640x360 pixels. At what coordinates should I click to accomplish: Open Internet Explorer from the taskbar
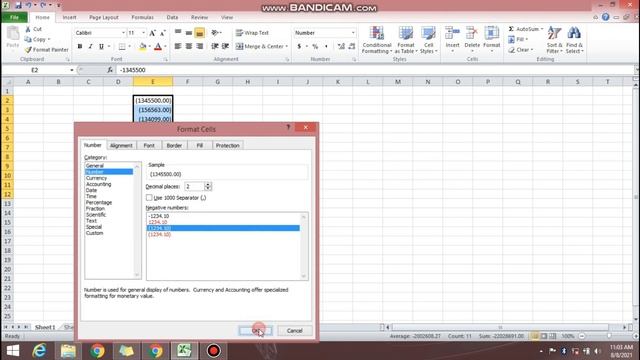[x=40, y=351]
